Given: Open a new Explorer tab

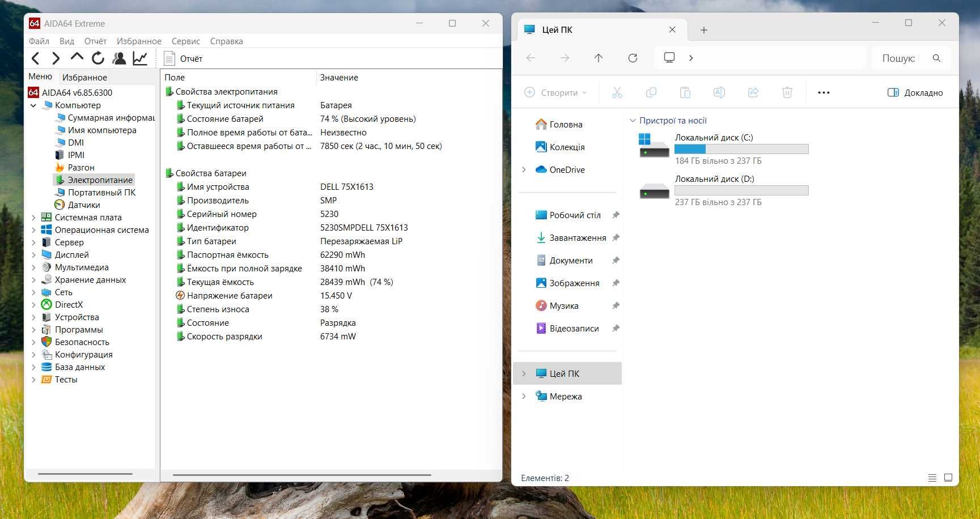Looking at the screenshot, I should click(703, 30).
